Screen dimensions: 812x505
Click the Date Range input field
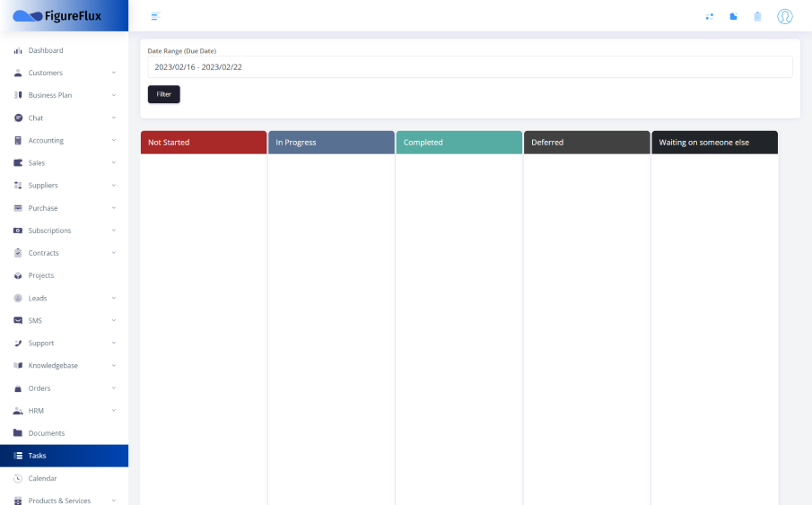click(x=469, y=67)
